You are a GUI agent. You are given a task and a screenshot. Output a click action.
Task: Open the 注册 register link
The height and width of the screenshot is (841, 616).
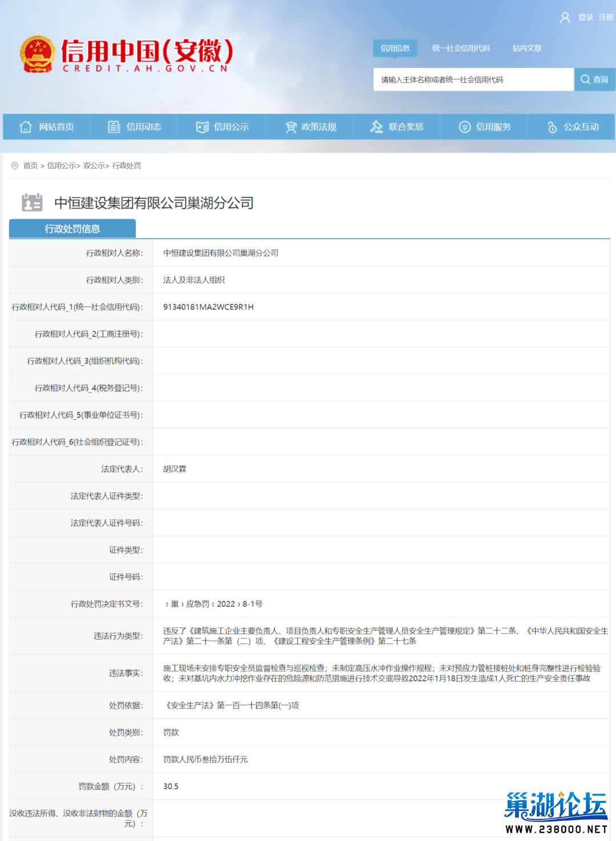click(606, 18)
